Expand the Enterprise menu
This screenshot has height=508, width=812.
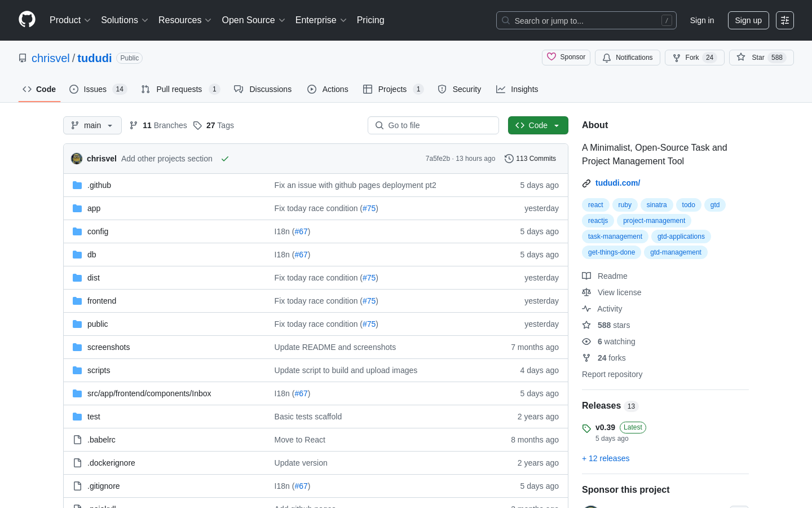coord(321,20)
